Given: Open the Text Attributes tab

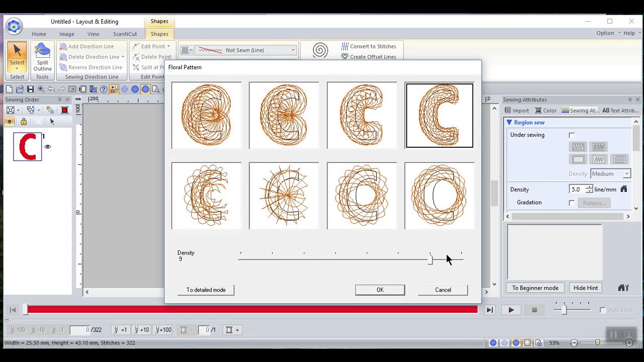Looking at the screenshot, I should point(620,111).
